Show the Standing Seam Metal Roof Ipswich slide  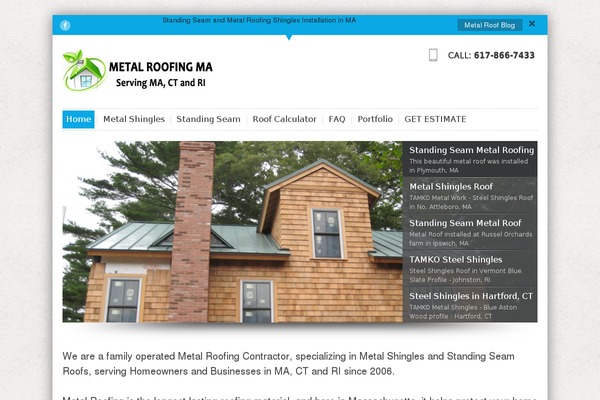tap(470, 232)
